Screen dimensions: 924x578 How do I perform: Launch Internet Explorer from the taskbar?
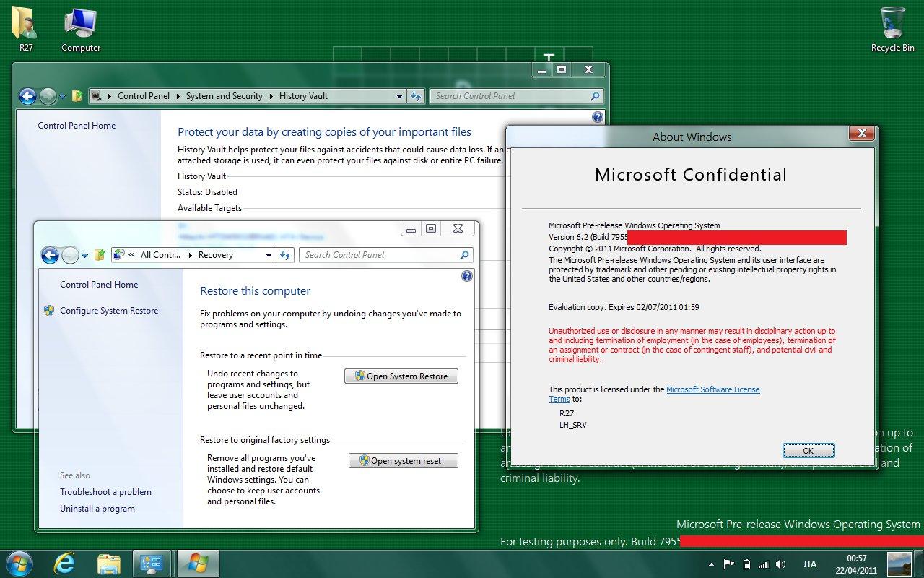[x=65, y=564]
